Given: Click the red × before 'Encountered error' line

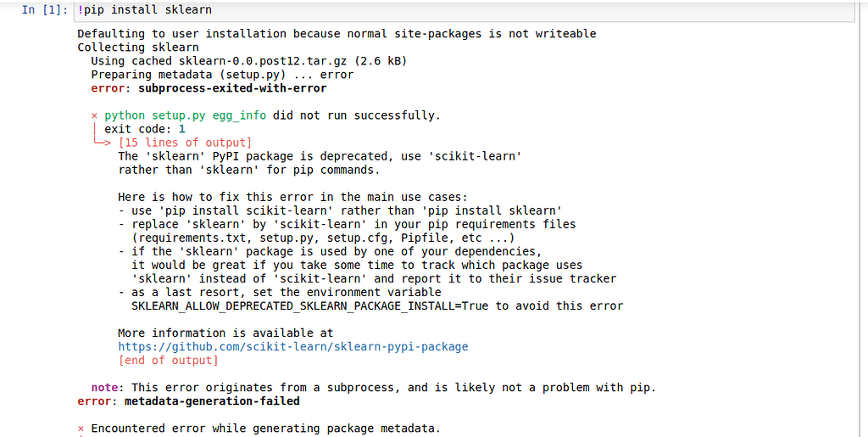Looking at the screenshot, I should point(81,428).
